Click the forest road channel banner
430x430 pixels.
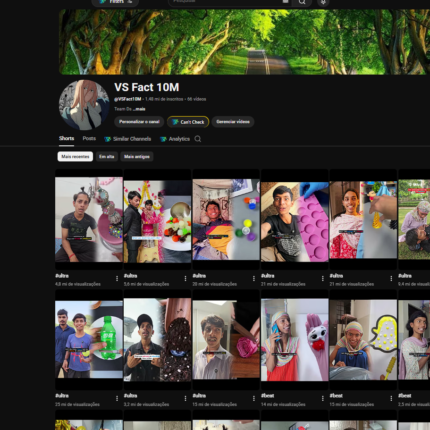pyautogui.click(x=244, y=42)
